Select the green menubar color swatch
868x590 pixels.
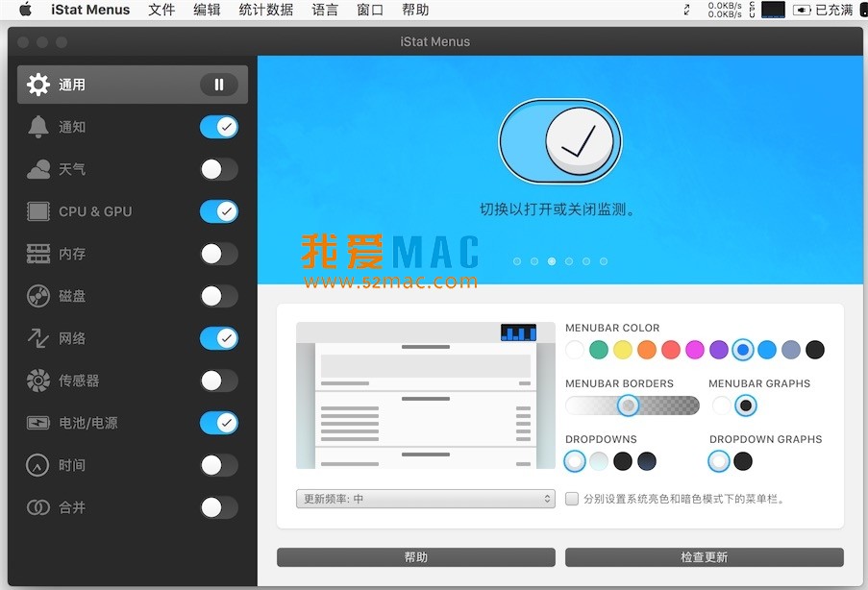(599, 350)
